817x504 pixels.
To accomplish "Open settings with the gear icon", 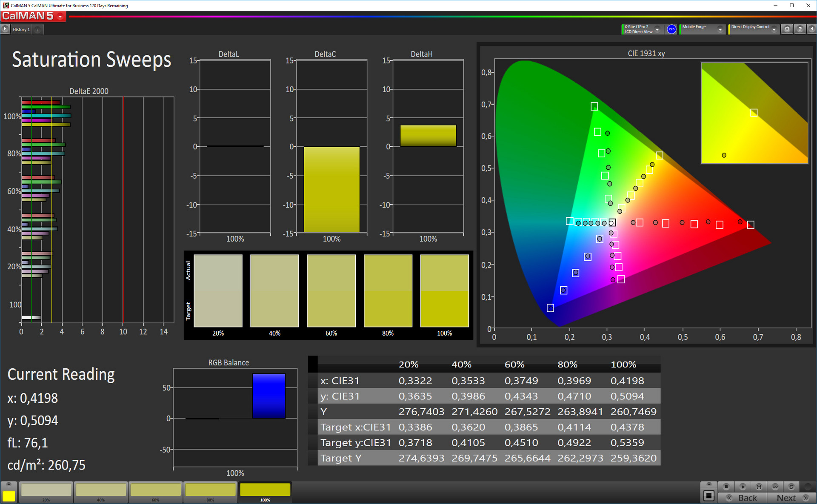I will 787,29.
